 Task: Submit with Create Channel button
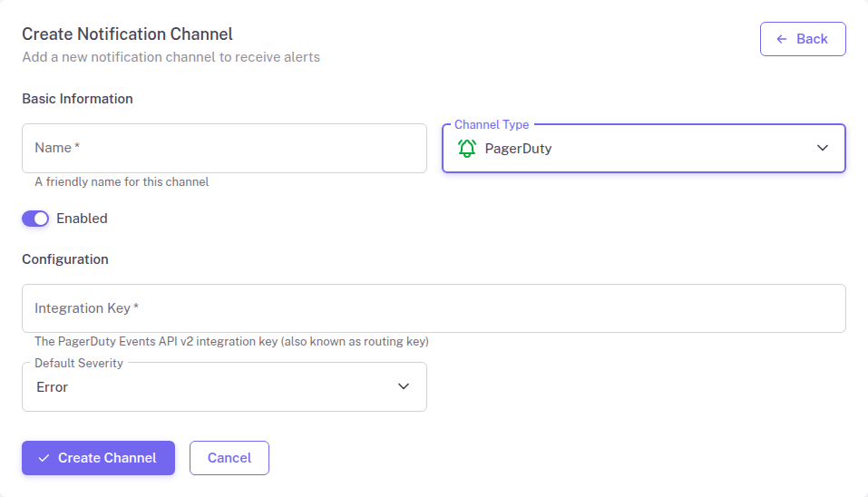99,458
